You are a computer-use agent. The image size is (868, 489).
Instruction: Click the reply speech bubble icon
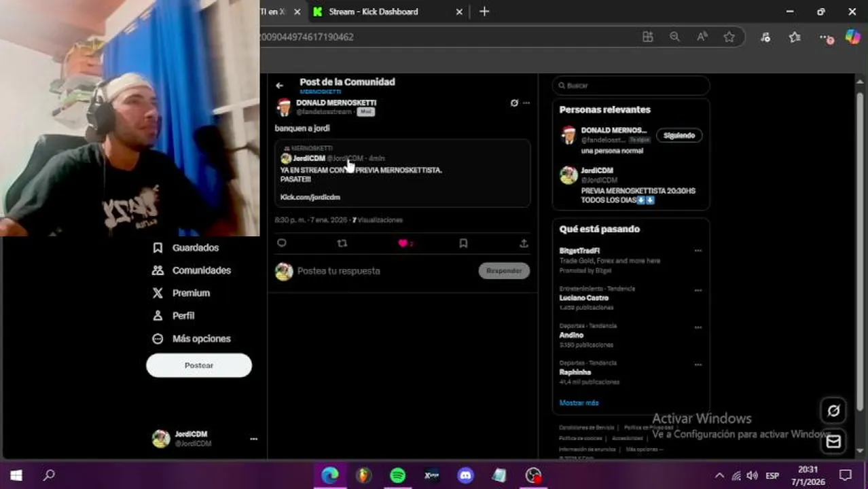[x=282, y=243]
